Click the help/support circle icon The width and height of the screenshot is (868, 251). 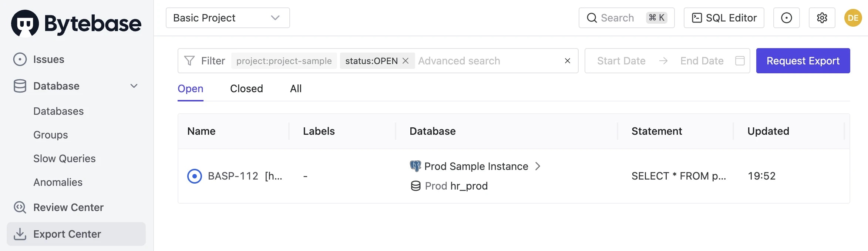click(x=786, y=17)
